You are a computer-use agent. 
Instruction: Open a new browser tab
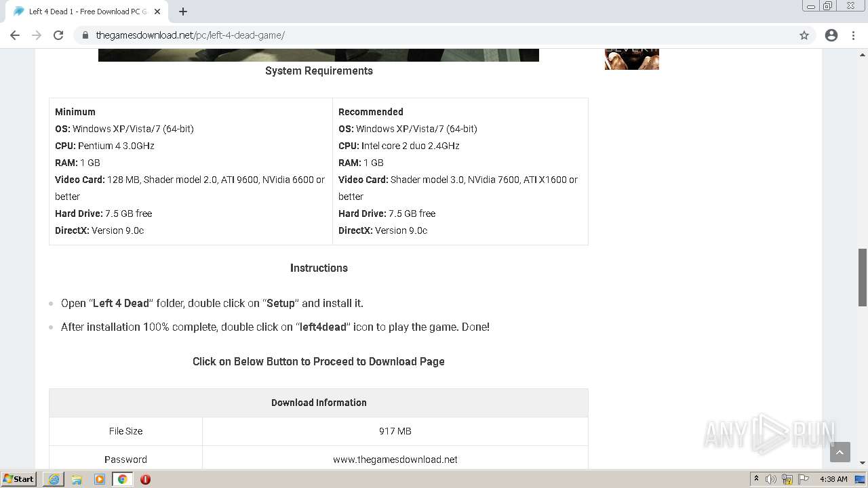click(183, 12)
